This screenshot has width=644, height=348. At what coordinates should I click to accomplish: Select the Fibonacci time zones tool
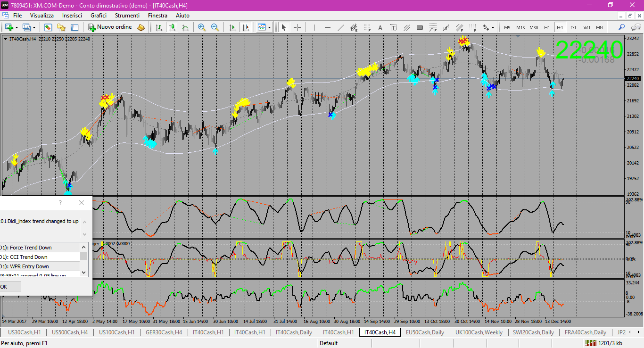pyautogui.click(x=472, y=27)
